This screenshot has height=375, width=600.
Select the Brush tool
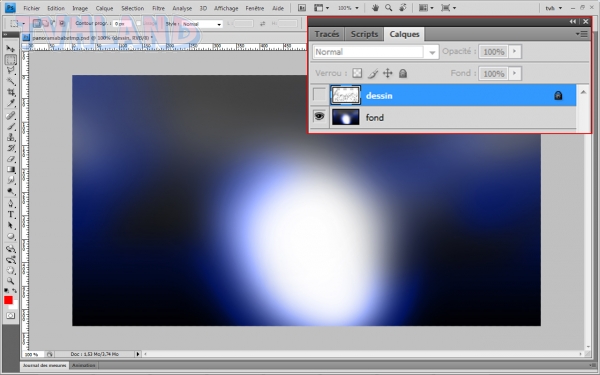(x=10, y=126)
